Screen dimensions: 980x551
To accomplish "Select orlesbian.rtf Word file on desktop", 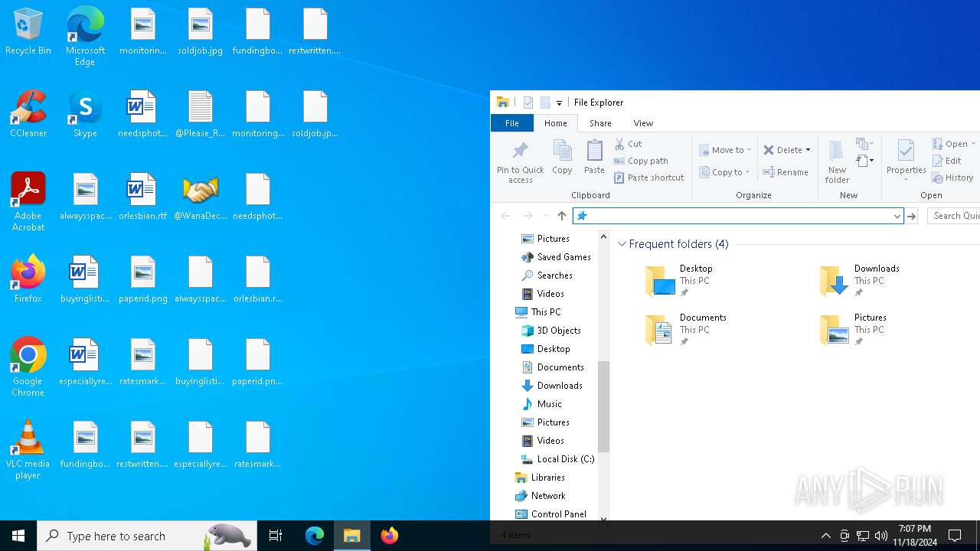I will click(142, 197).
